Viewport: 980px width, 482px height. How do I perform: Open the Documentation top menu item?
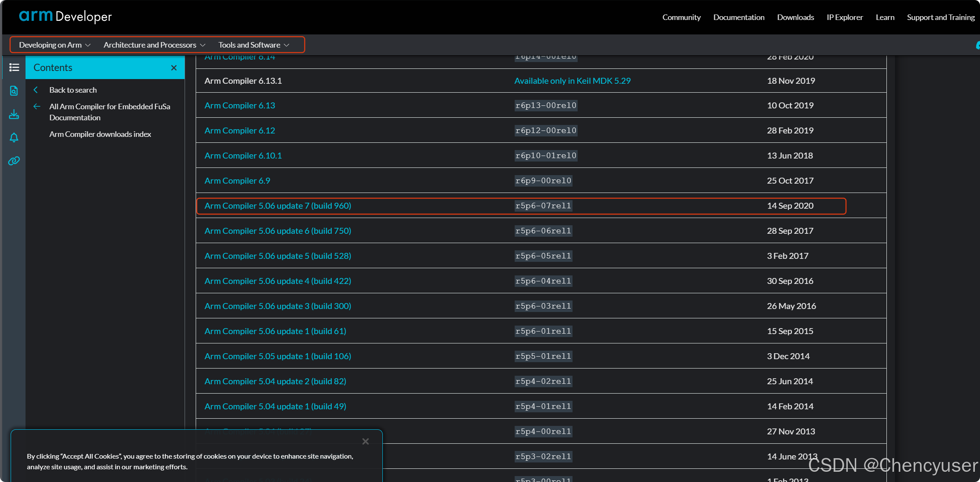pyautogui.click(x=739, y=17)
